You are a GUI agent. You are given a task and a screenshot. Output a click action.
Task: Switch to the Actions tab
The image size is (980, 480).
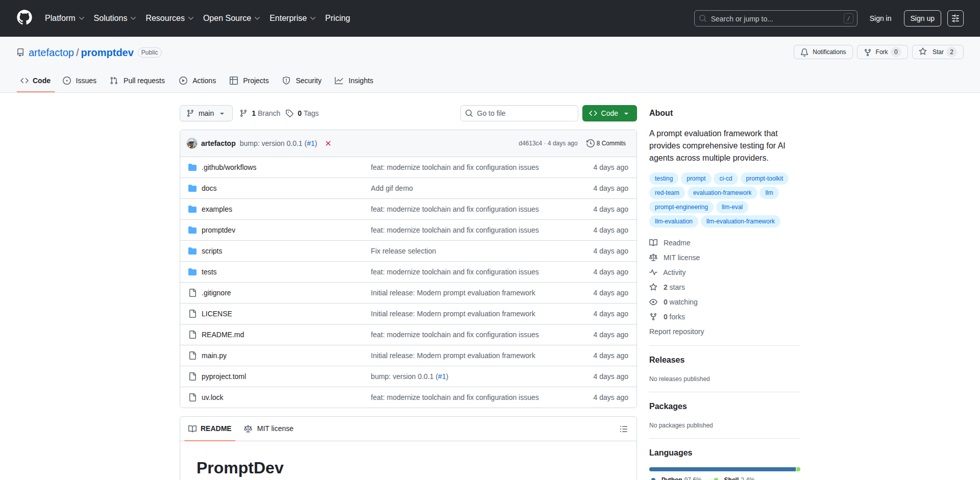point(198,81)
